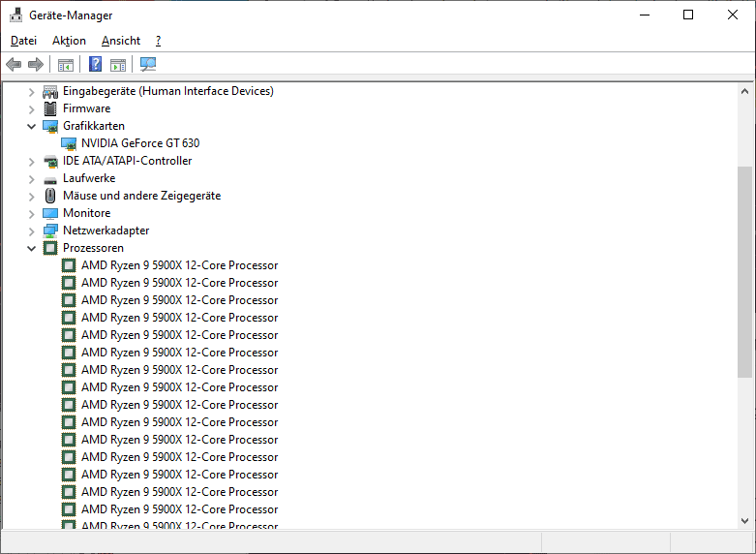This screenshot has height=554, width=756.
Task: Go back with the left arrow toolbar icon
Action: tap(14, 64)
